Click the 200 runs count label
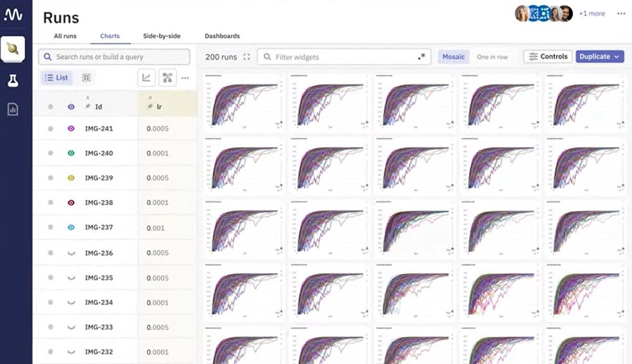The height and width of the screenshot is (364, 632). pyautogui.click(x=221, y=57)
